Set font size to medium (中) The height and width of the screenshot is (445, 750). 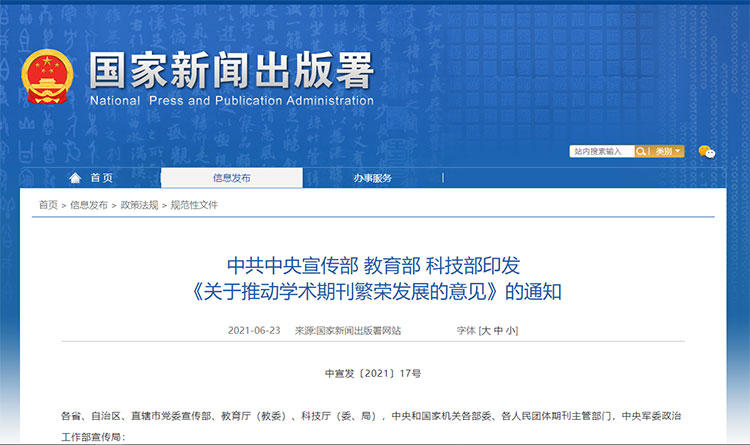tap(499, 330)
